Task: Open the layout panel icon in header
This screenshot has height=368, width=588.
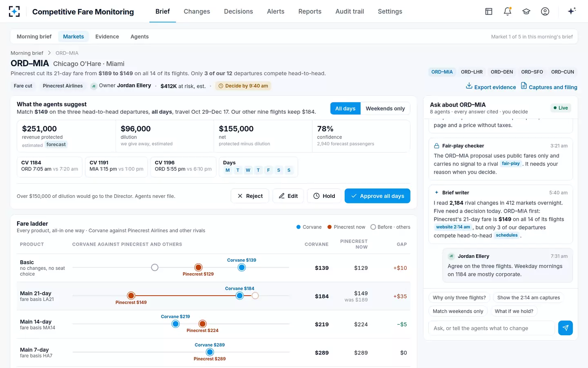Action: 489,11
